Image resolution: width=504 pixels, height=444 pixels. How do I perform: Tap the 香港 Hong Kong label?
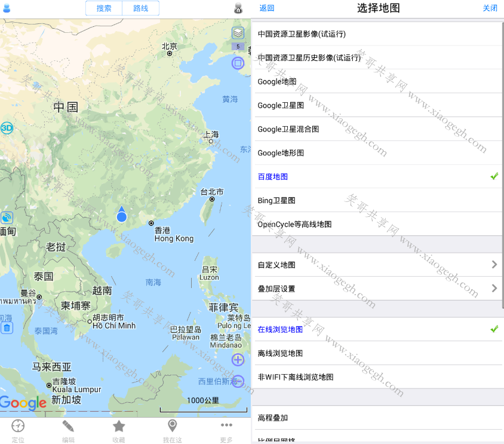(174, 234)
